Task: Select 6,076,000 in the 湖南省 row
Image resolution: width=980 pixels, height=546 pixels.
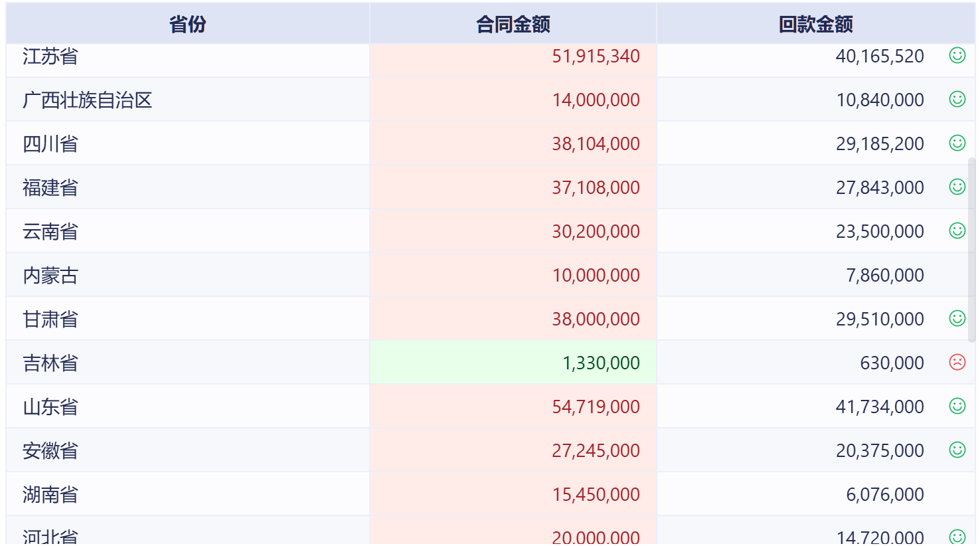Action: [884, 495]
